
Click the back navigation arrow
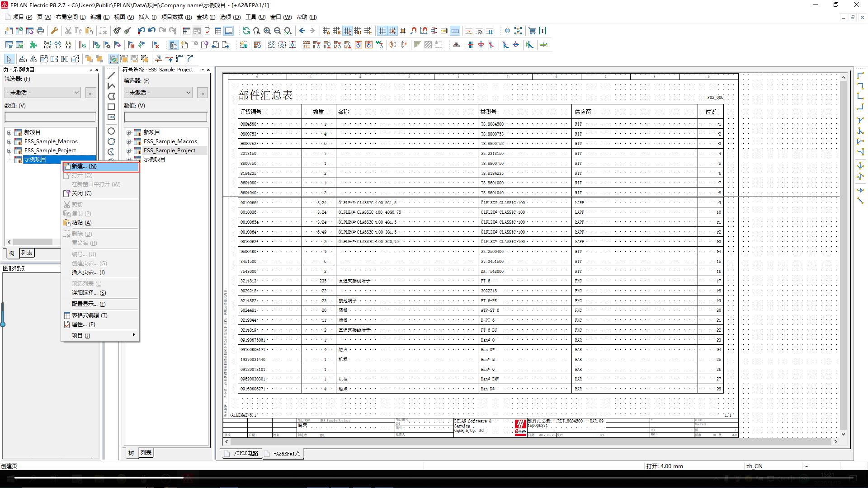(302, 31)
